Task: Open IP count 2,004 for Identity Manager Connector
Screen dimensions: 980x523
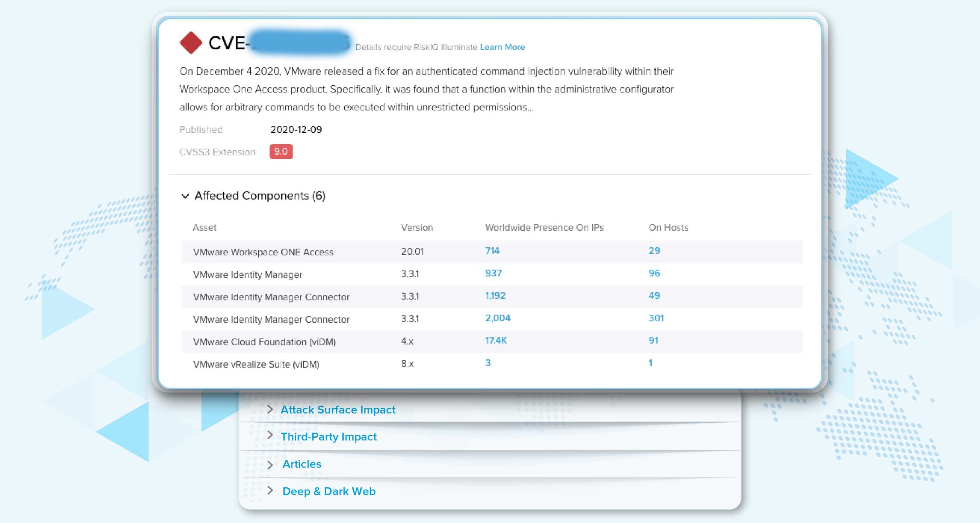Action: [x=498, y=318]
